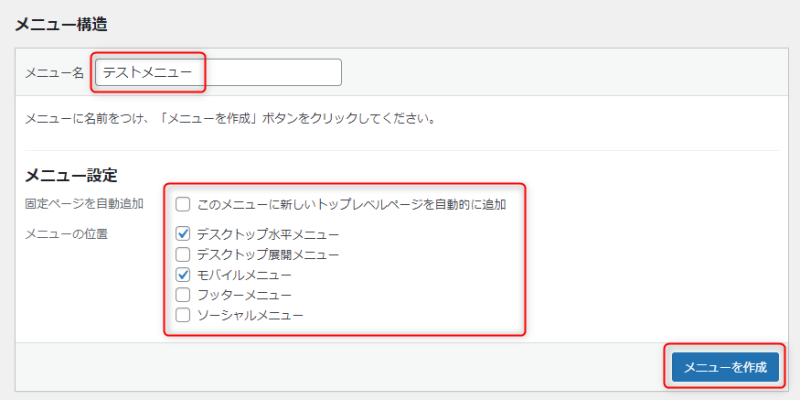The width and height of the screenshot is (800, 400).
Task: Click the モバイルメニュー label text
Action: coord(244,274)
